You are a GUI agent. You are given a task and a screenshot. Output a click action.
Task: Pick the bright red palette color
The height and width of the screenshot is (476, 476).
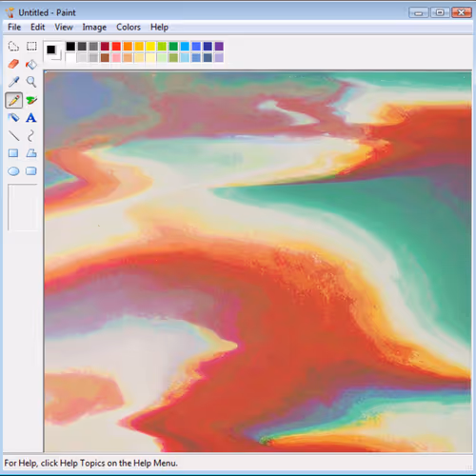point(116,47)
